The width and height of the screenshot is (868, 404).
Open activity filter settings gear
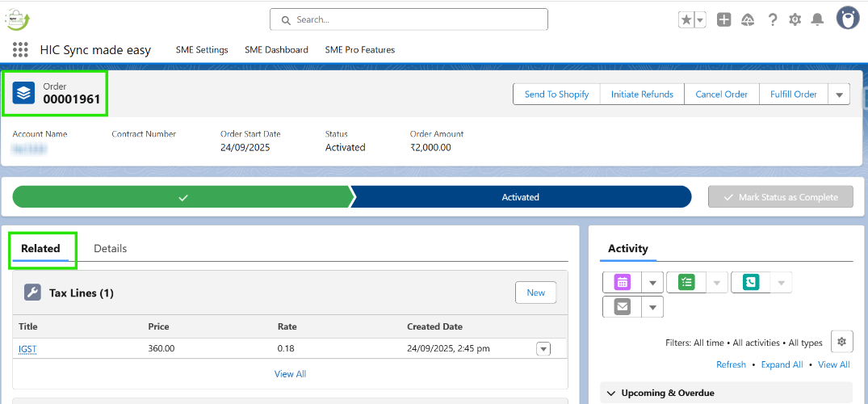tap(841, 342)
